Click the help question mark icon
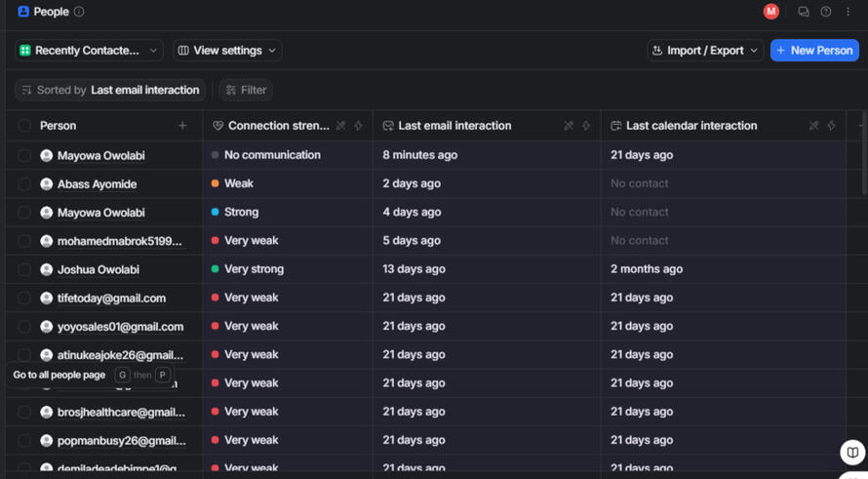868x479 pixels. pyautogui.click(x=825, y=12)
